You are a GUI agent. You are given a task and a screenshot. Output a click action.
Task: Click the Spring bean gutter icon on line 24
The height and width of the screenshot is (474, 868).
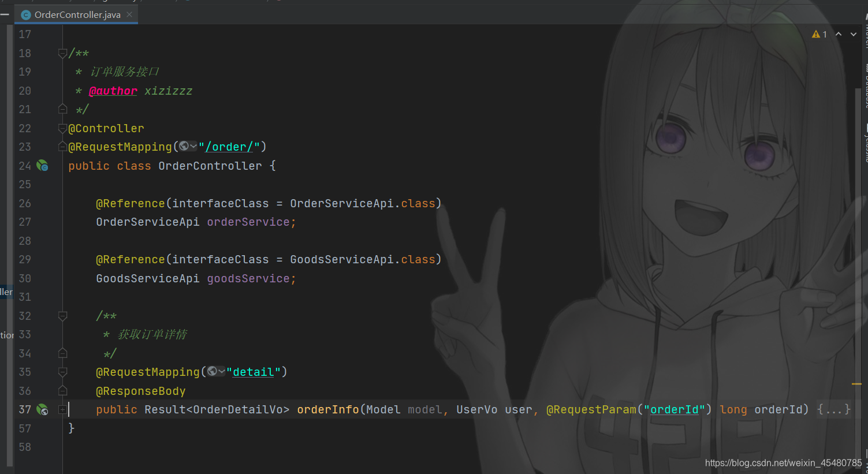[42, 166]
